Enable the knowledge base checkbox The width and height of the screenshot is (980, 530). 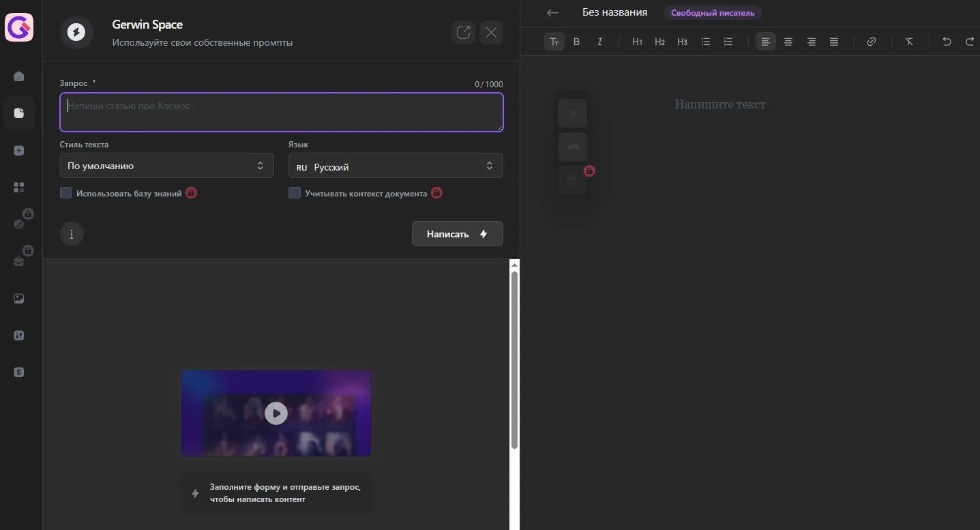click(65, 193)
